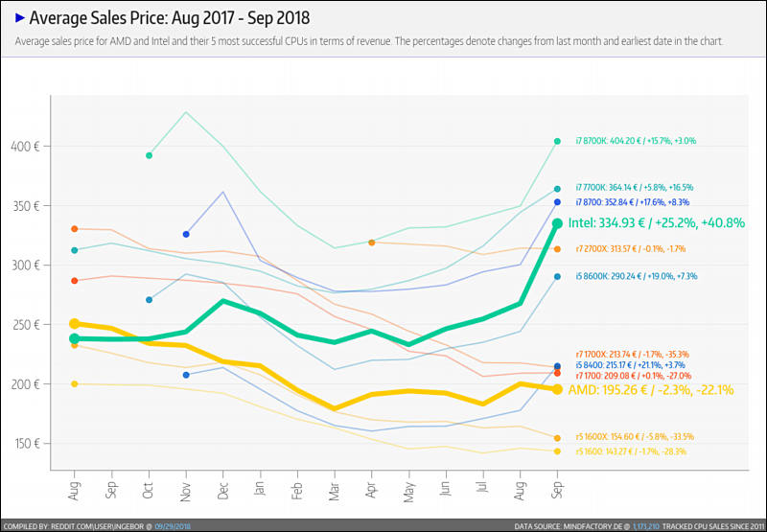
Task: Click the 1,173,210 tracked sales figure
Action: 644,526
